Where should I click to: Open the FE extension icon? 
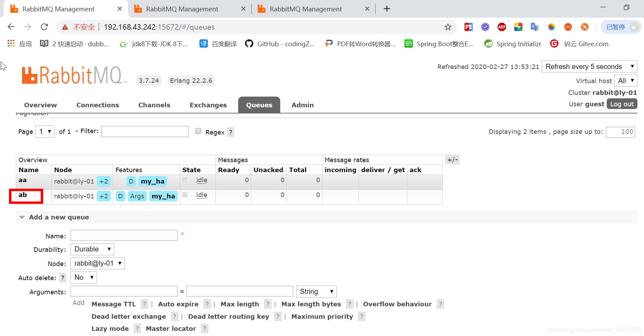click(468, 27)
